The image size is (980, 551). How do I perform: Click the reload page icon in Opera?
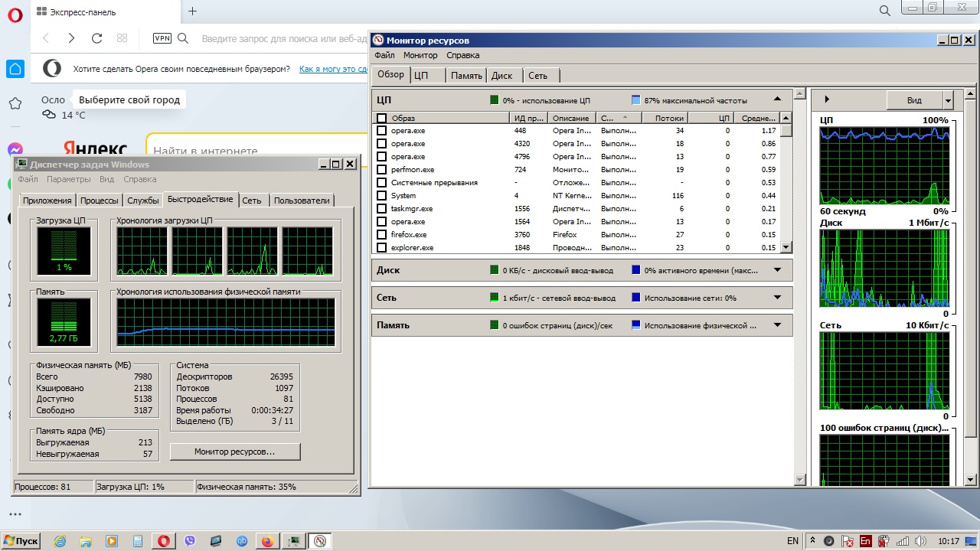tap(96, 38)
